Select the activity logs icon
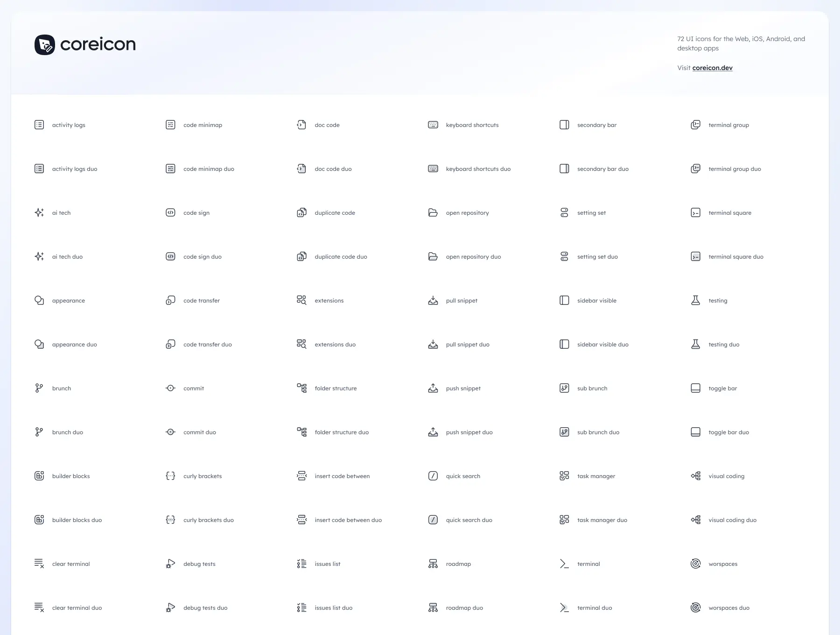 (x=39, y=125)
